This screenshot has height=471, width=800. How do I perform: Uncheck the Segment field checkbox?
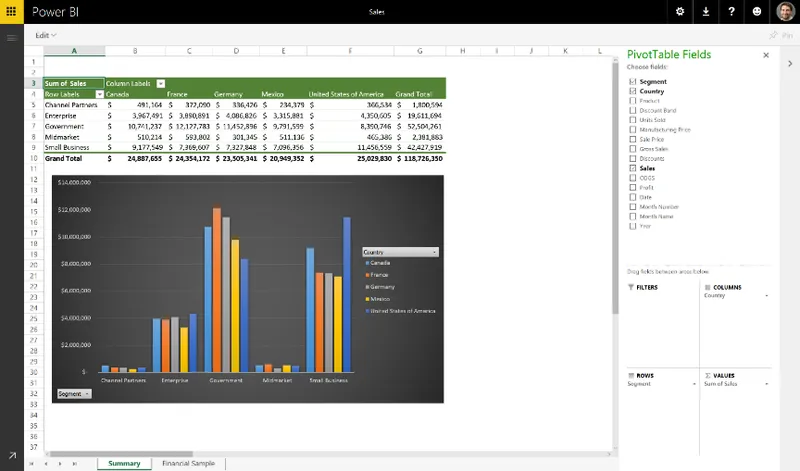coord(633,82)
